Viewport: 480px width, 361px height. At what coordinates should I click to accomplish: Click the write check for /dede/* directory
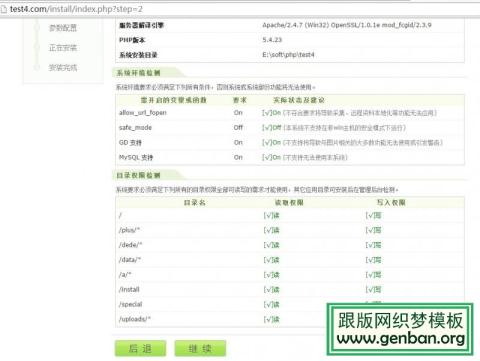point(373,245)
